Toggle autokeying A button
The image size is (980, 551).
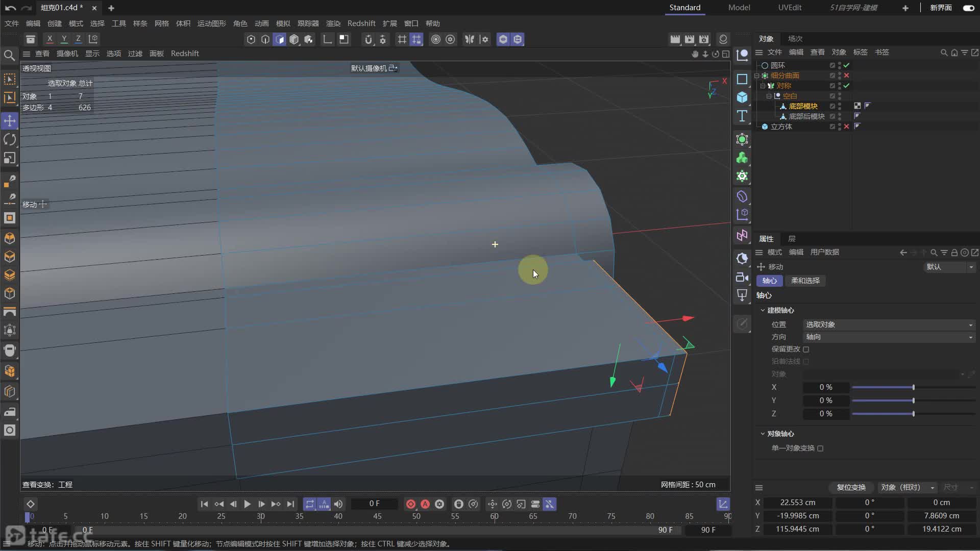(x=425, y=504)
